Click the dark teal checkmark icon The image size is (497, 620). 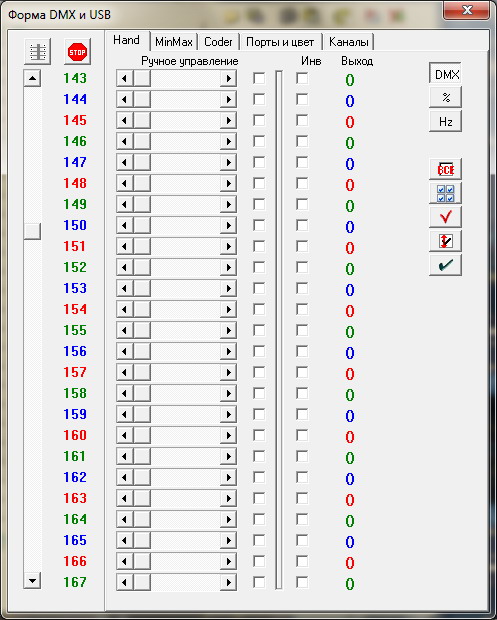(x=445, y=265)
